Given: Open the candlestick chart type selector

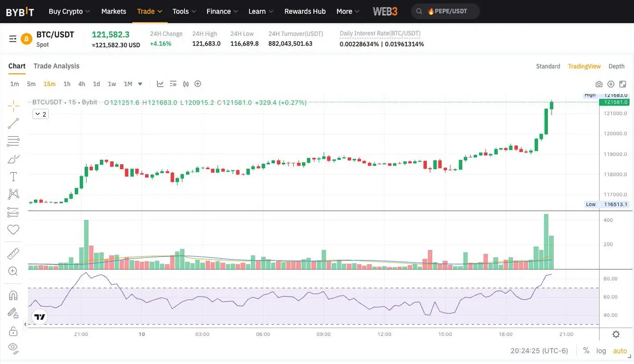Looking at the screenshot, I should coord(185,83).
